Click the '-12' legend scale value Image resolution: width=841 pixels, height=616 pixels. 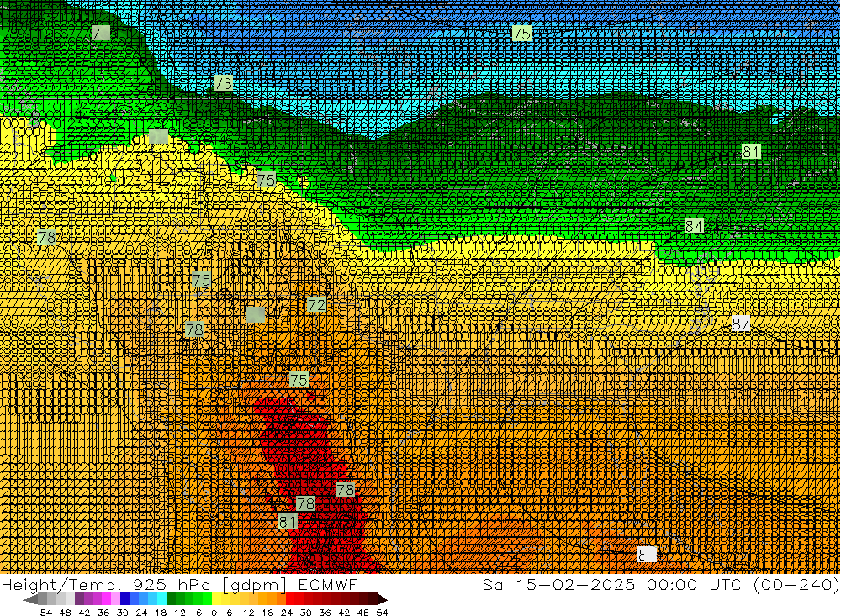176,613
